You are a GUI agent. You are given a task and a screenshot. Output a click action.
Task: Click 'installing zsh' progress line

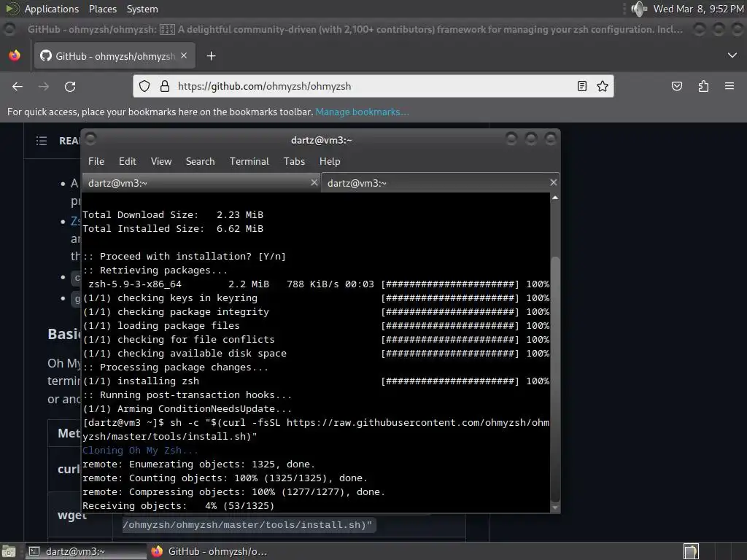click(316, 381)
